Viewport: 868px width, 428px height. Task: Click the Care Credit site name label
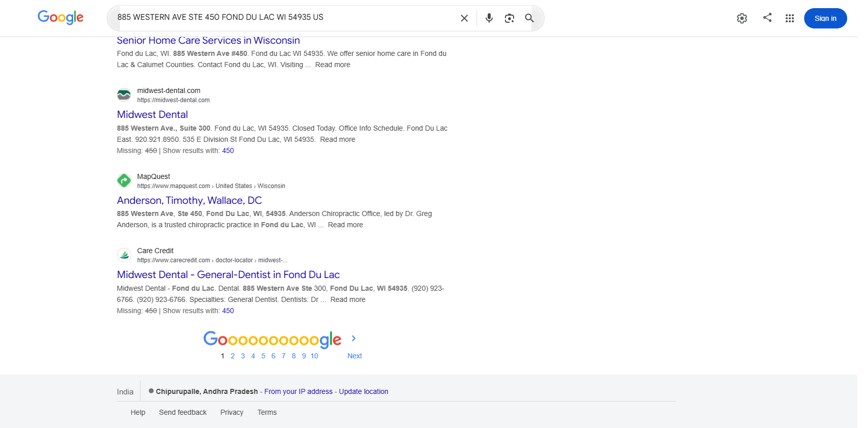[x=156, y=251]
